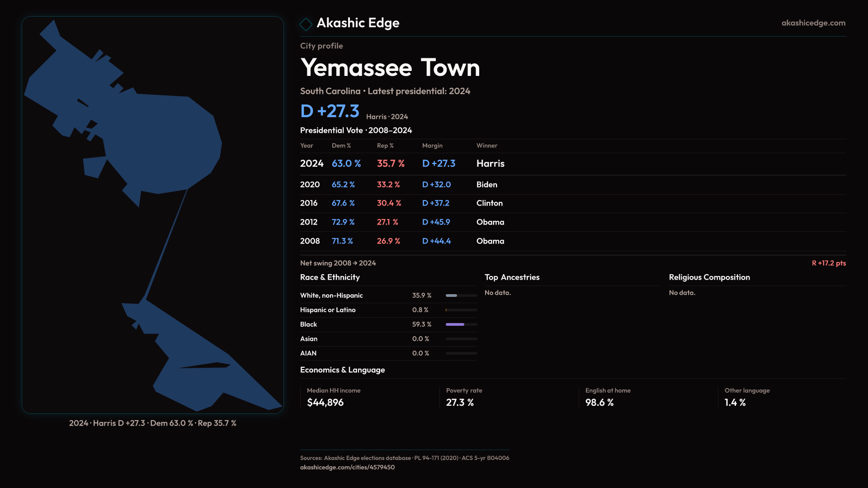Click the 2016 Clinton results row
Image resolution: width=868 pixels, height=488 pixels.
click(402, 203)
